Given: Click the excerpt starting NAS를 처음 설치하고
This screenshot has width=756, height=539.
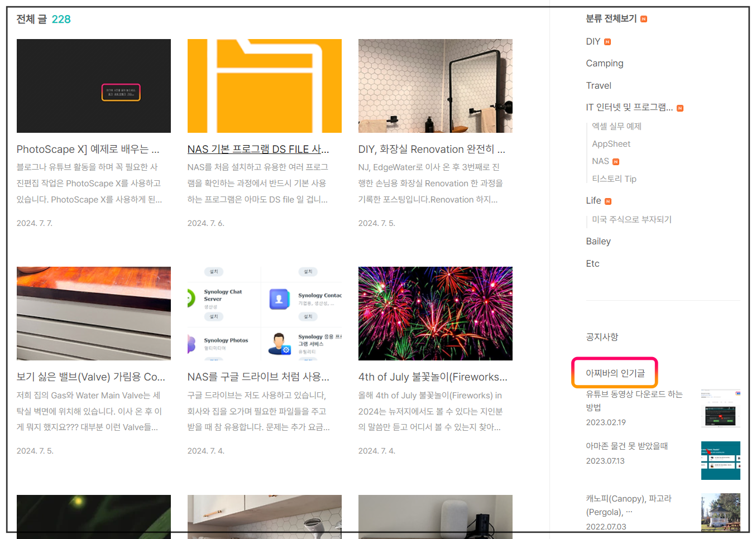Looking at the screenshot, I should pos(258,183).
